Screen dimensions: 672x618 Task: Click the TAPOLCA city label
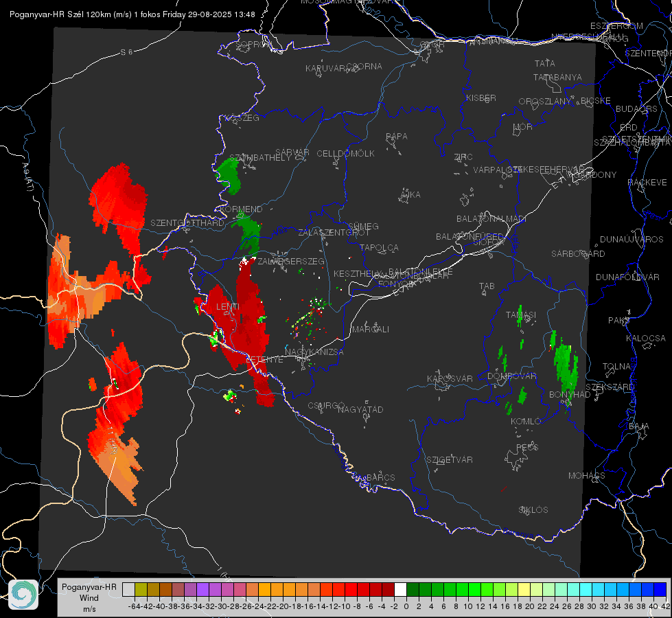point(379,247)
